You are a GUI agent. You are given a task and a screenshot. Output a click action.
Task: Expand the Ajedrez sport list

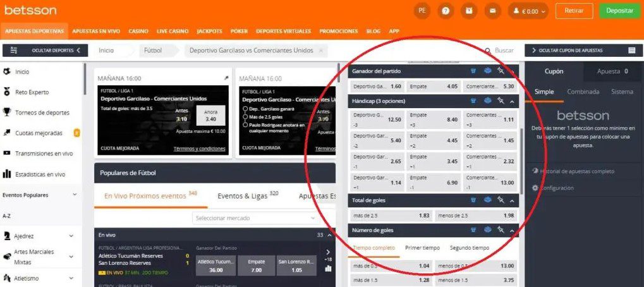[71, 236]
